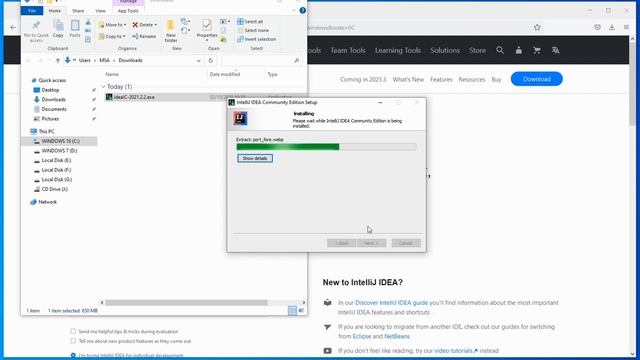Sort by the Name column header
The width and height of the screenshot is (640, 360).
[112, 74]
